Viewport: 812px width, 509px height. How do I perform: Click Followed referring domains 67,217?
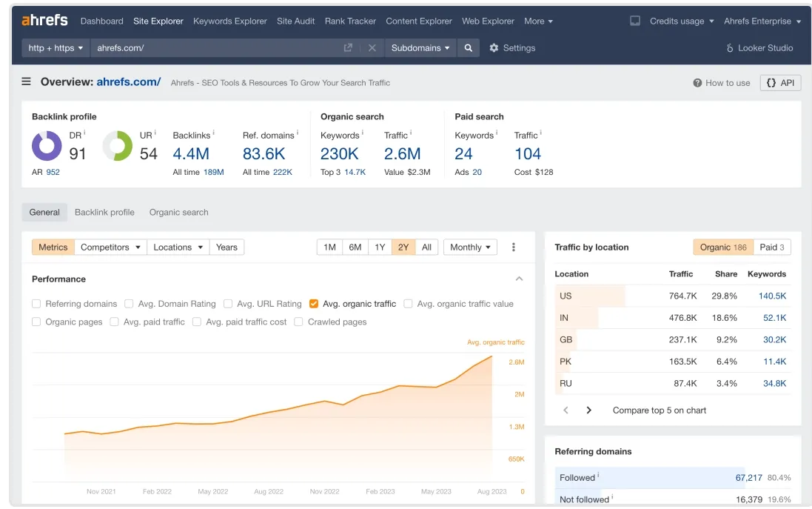[749, 478]
